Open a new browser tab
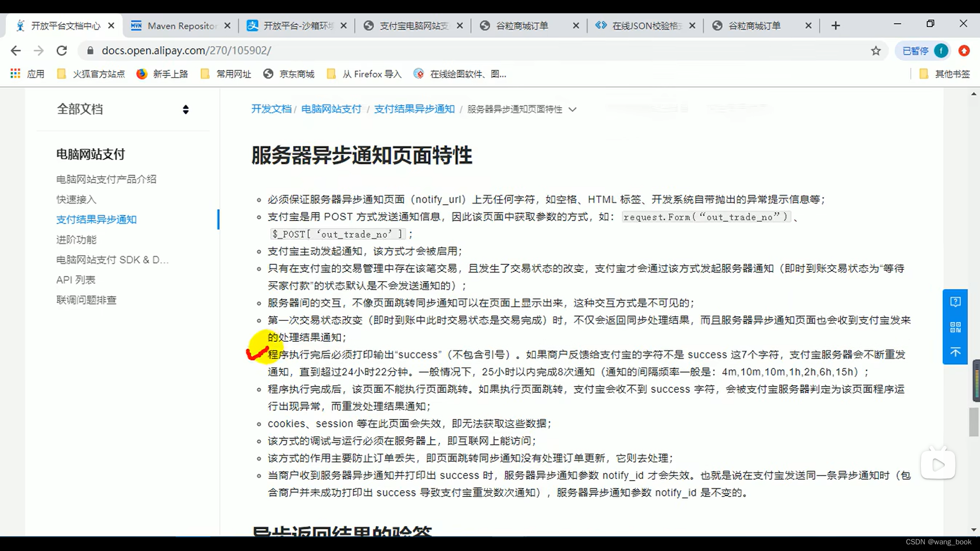 click(836, 26)
